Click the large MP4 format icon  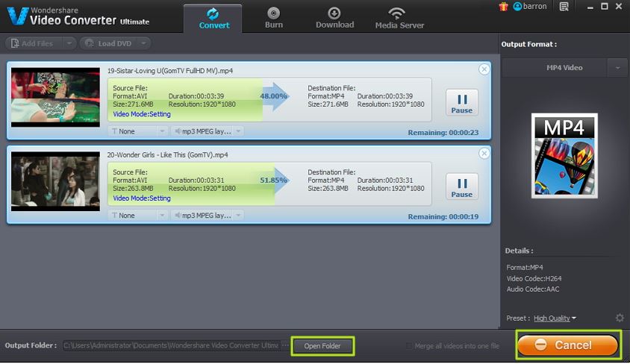564,156
